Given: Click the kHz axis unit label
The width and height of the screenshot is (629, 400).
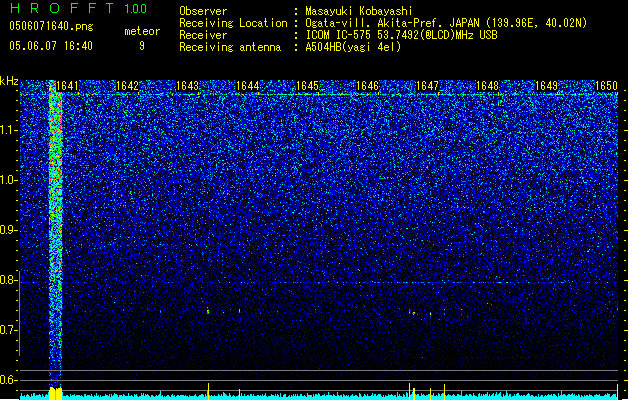Looking at the screenshot, I should [x=9, y=81].
